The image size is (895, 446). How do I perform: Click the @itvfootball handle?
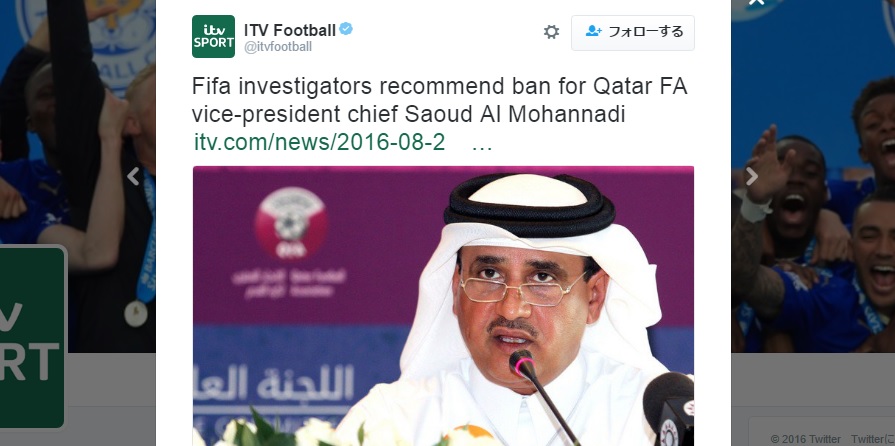coord(278,47)
